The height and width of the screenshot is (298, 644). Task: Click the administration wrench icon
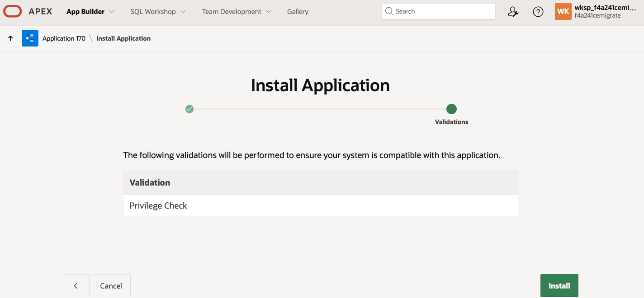(513, 11)
